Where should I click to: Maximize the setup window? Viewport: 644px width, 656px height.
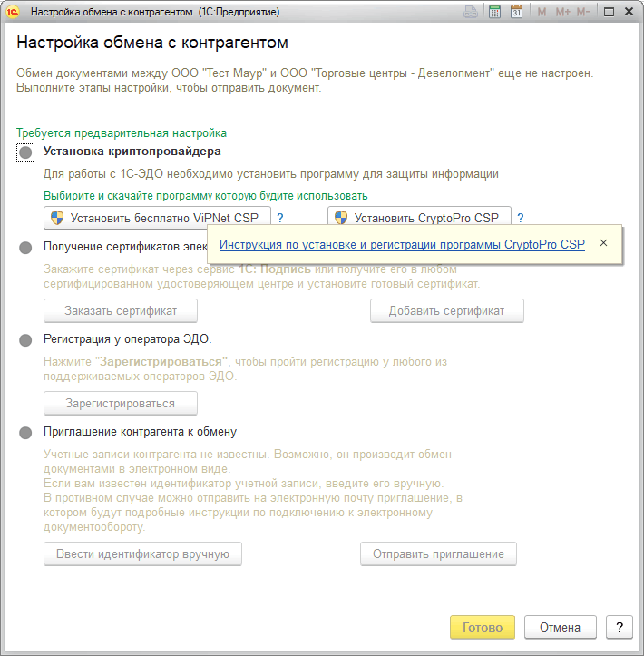pos(609,12)
